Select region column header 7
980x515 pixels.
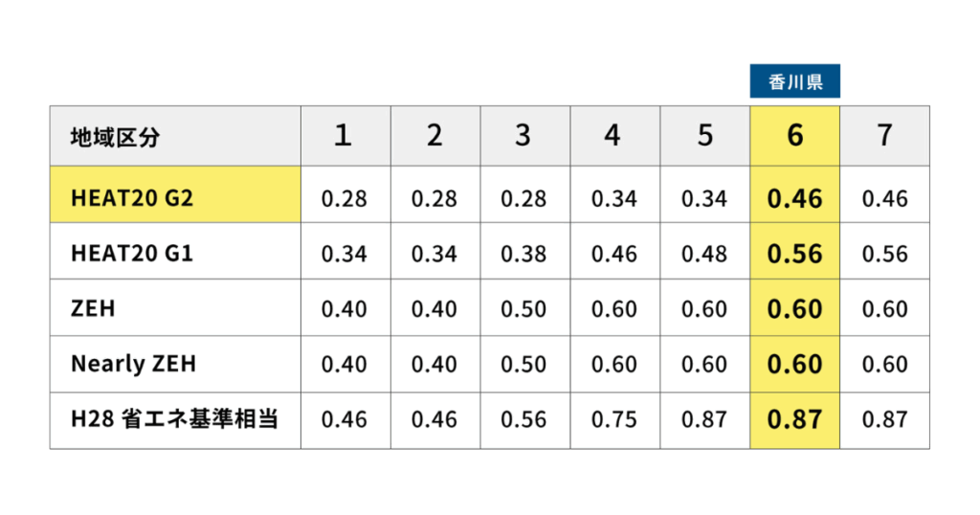click(x=884, y=136)
